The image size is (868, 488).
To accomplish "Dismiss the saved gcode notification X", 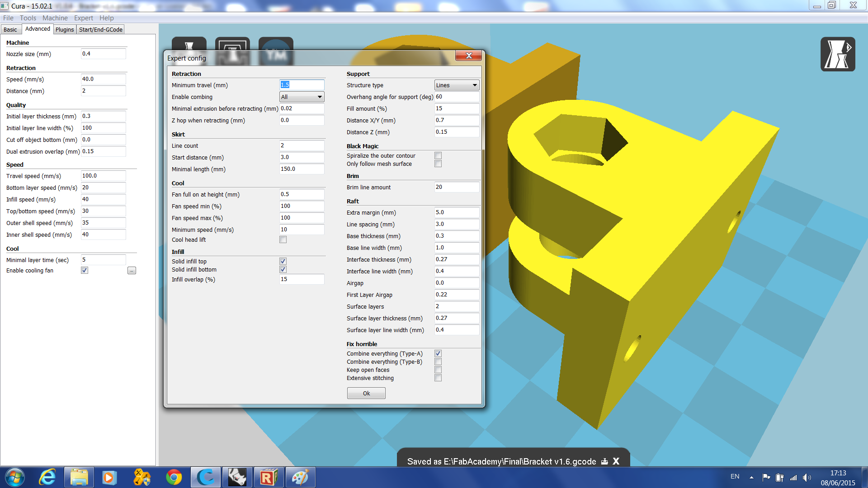I will point(616,461).
